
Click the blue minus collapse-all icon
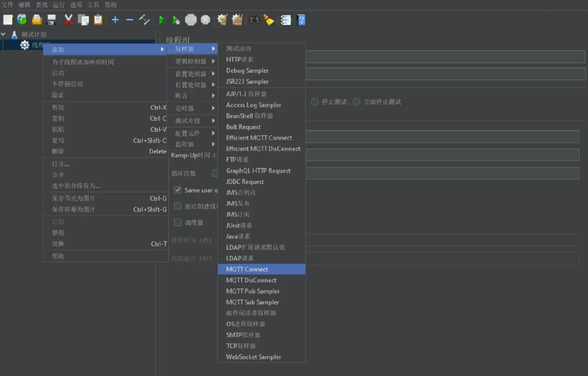(x=130, y=20)
